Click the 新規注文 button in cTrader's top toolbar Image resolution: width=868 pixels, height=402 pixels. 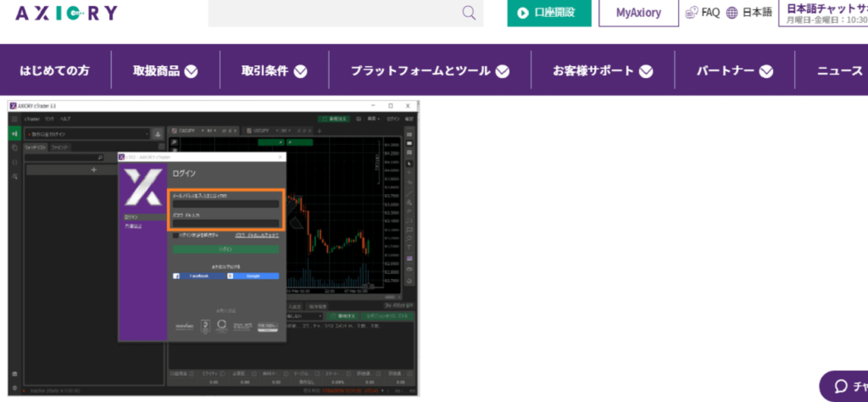click(x=333, y=119)
